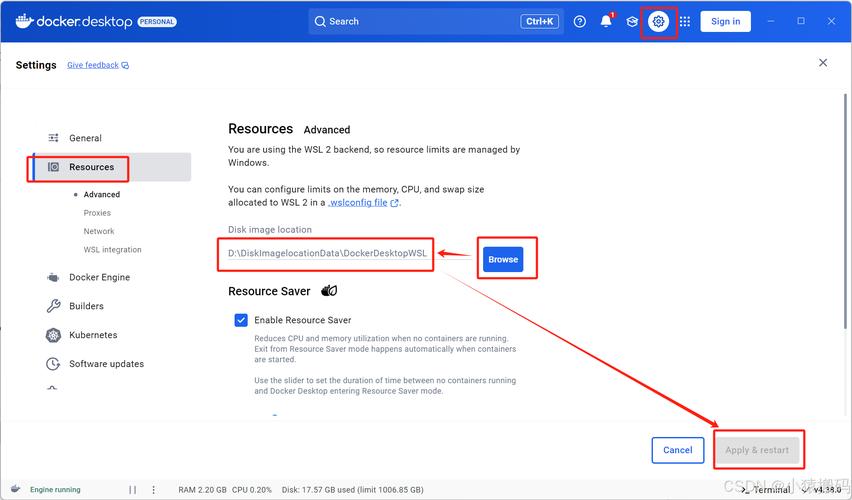Open the Learning center graduation cap icon
This screenshot has height=500, width=852.
(632, 21)
